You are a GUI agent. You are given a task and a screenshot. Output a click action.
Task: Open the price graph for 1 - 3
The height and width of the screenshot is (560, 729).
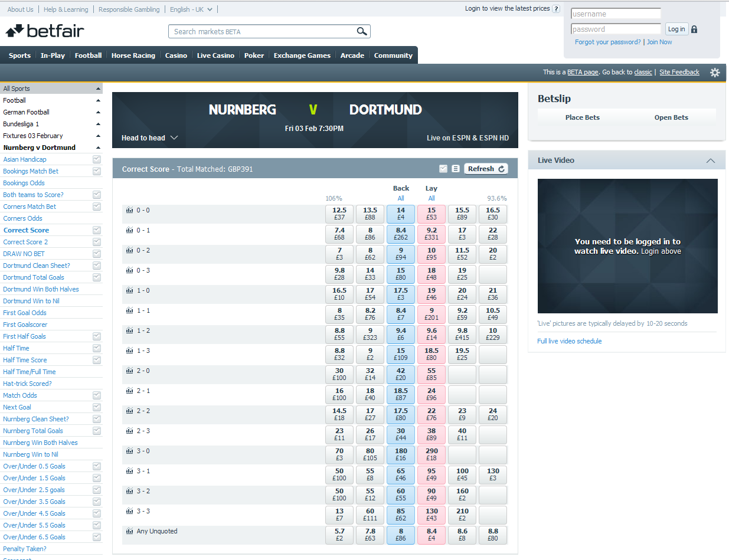(129, 351)
